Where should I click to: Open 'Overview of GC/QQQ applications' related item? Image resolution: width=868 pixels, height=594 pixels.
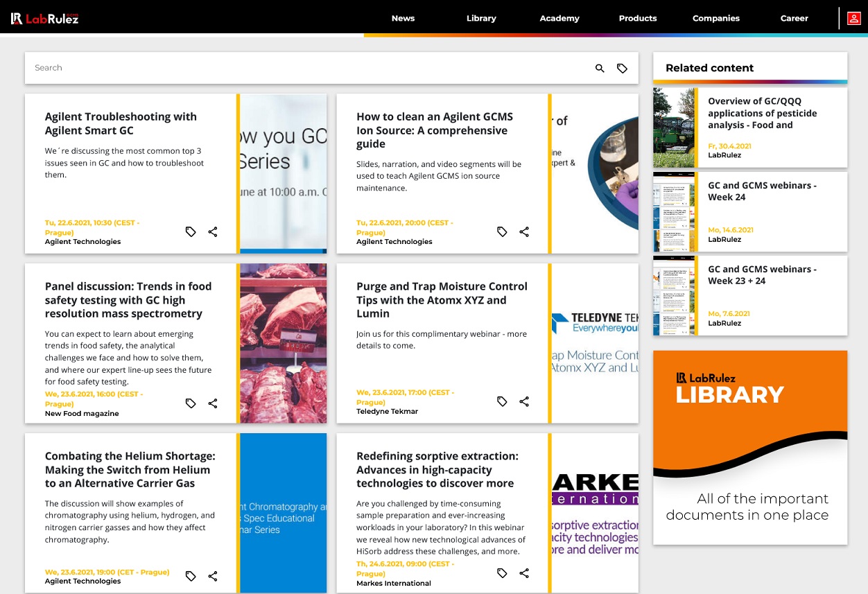763,113
